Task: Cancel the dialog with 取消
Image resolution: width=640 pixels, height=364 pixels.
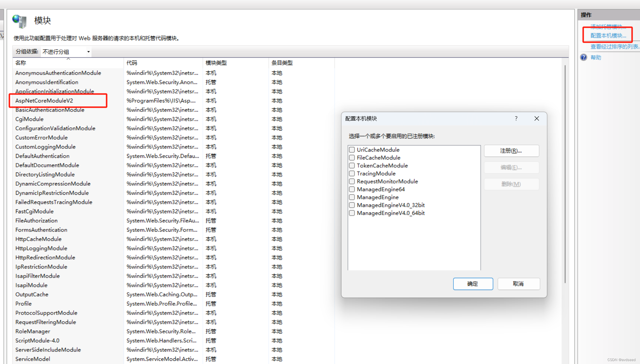Action: tap(518, 284)
